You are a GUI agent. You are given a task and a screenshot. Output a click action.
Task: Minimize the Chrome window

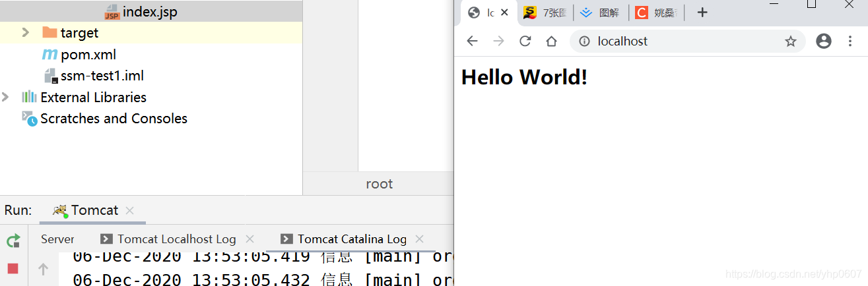click(x=776, y=5)
